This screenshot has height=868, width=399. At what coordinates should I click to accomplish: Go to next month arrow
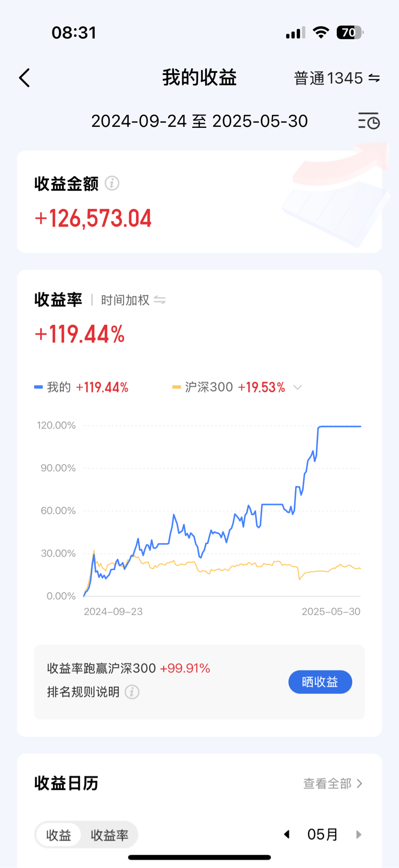(358, 834)
